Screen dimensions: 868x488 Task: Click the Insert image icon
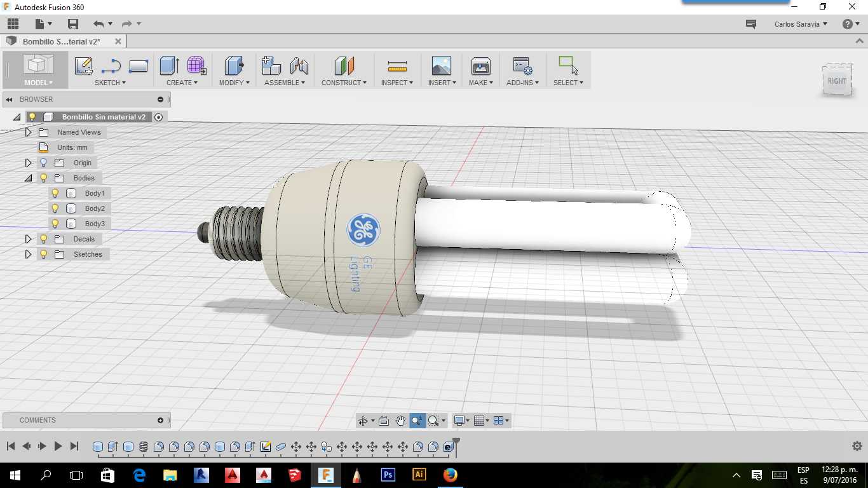coord(441,65)
